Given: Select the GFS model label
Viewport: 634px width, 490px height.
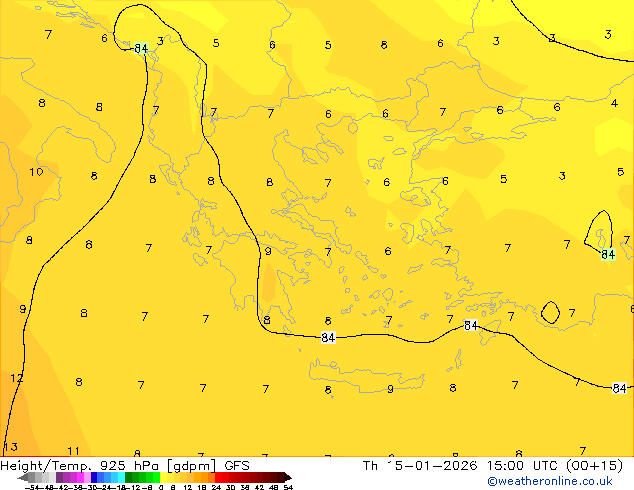Looking at the screenshot, I should (237, 465).
